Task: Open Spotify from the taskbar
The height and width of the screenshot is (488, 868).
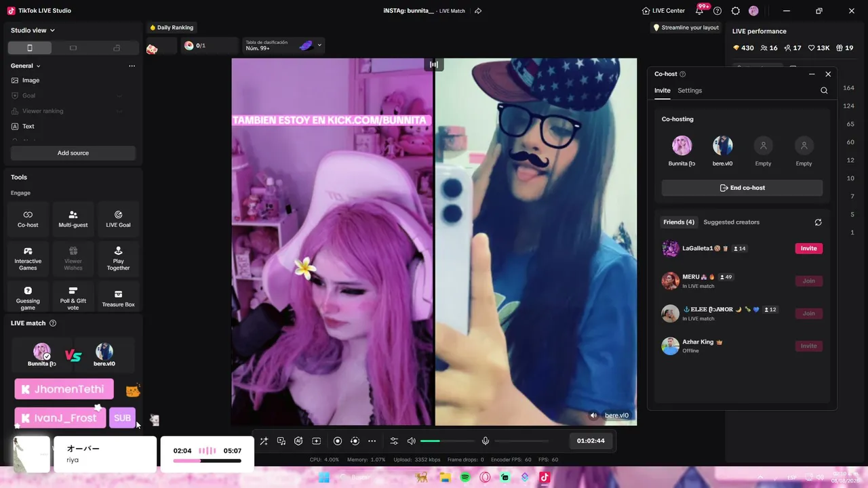Action: [465, 477]
